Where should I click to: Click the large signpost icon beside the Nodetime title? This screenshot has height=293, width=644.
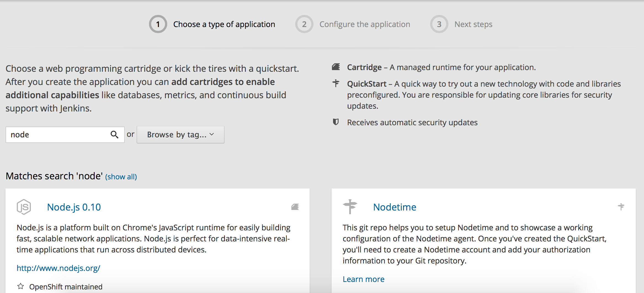tap(350, 207)
